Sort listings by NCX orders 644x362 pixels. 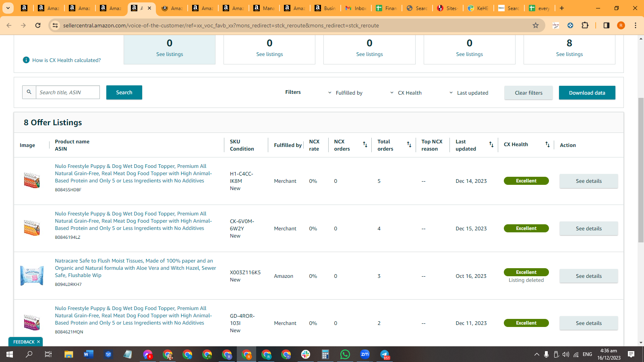pyautogui.click(x=365, y=145)
